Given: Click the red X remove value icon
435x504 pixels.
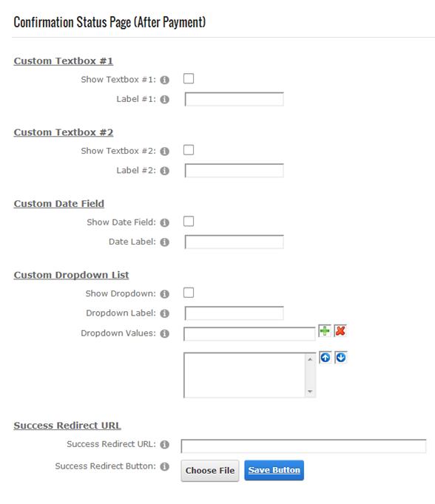Looking at the screenshot, I should (x=340, y=331).
